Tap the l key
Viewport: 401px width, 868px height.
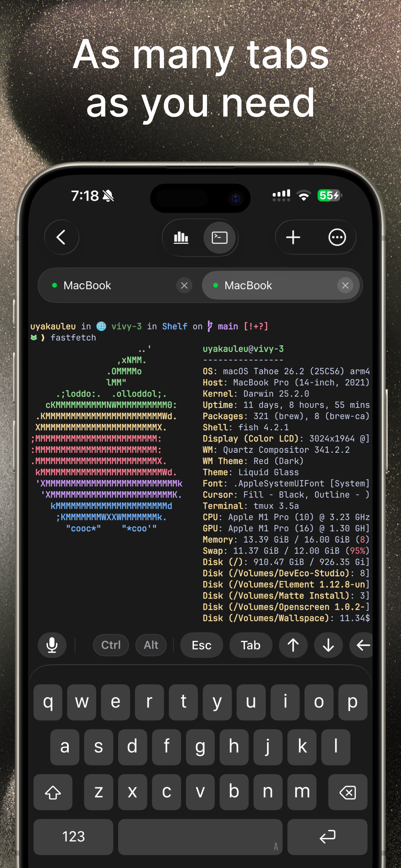(x=336, y=747)
